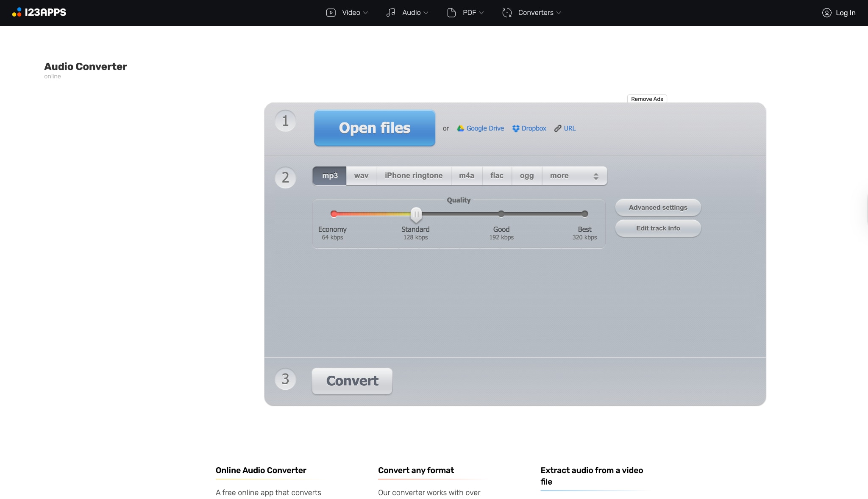
Task: Click Advanced settings
Action: (x=658, y=208)
